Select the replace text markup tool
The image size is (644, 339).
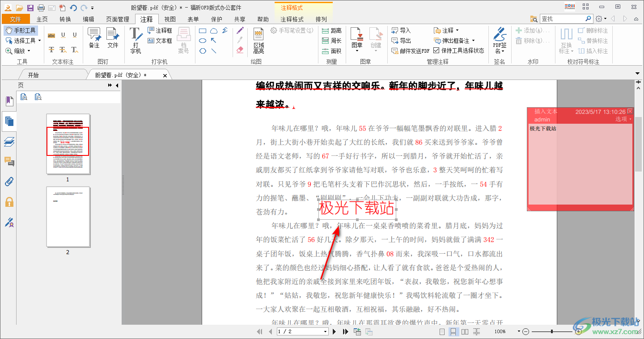click(63, 50)
